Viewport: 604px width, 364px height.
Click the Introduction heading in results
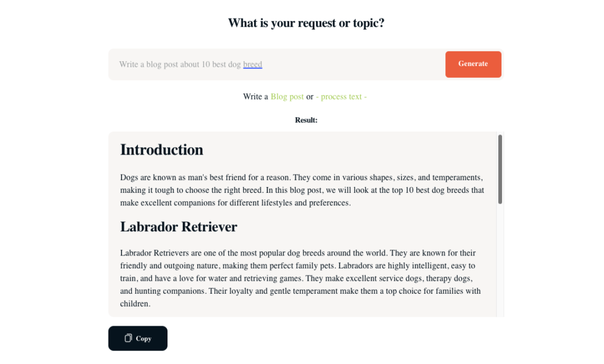[x=162, y=150]
